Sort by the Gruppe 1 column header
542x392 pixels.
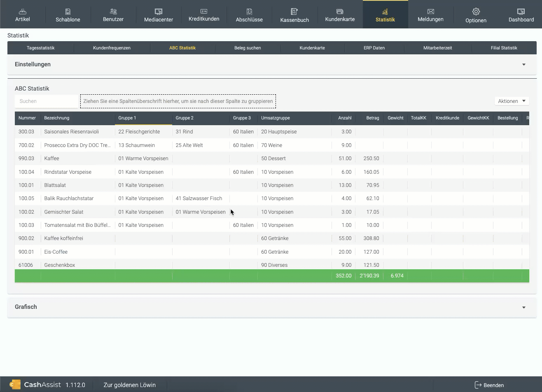[143, 118]
